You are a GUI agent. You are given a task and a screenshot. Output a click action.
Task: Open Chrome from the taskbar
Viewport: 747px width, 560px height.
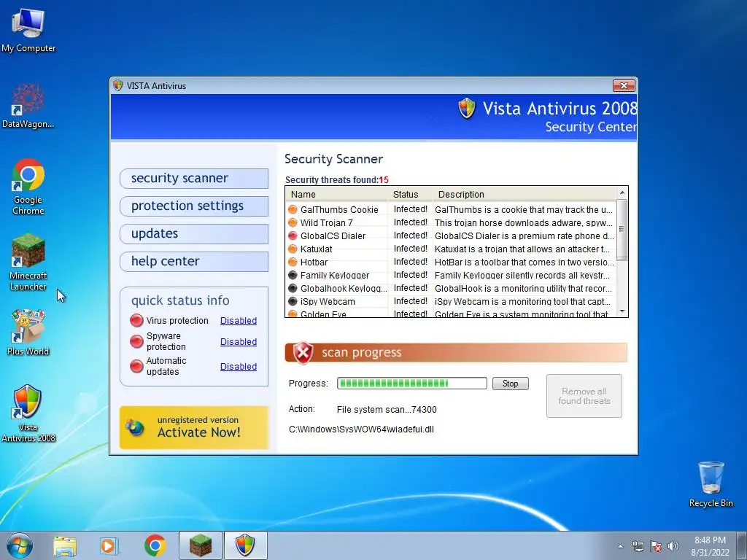(x=155, y=545)
